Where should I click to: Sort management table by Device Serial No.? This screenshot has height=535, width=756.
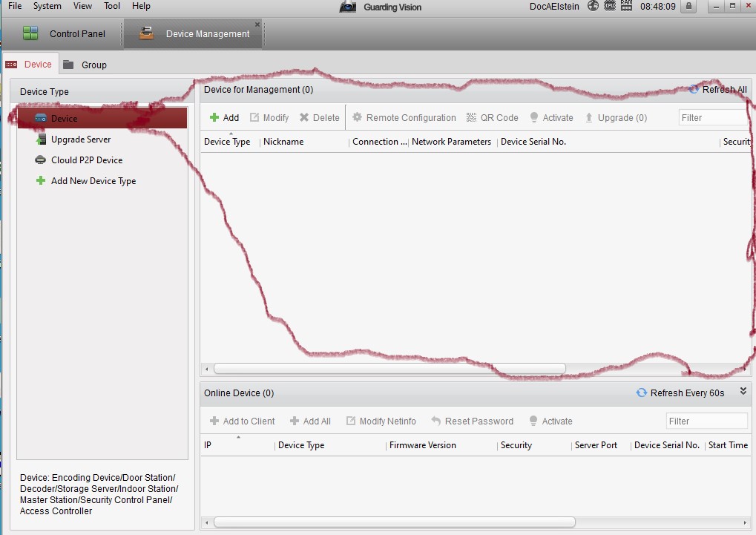(x=533, y=142)
